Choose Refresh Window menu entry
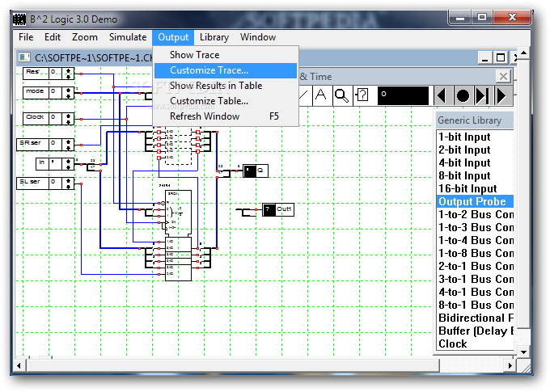The width and height of the screenshot is (550, 392). click(x=226, y=116)
